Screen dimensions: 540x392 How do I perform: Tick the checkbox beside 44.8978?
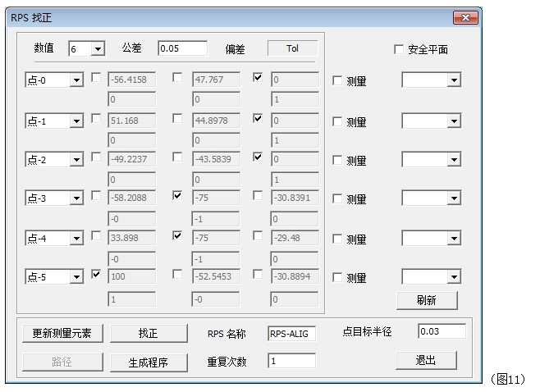(x=177, y=118)
